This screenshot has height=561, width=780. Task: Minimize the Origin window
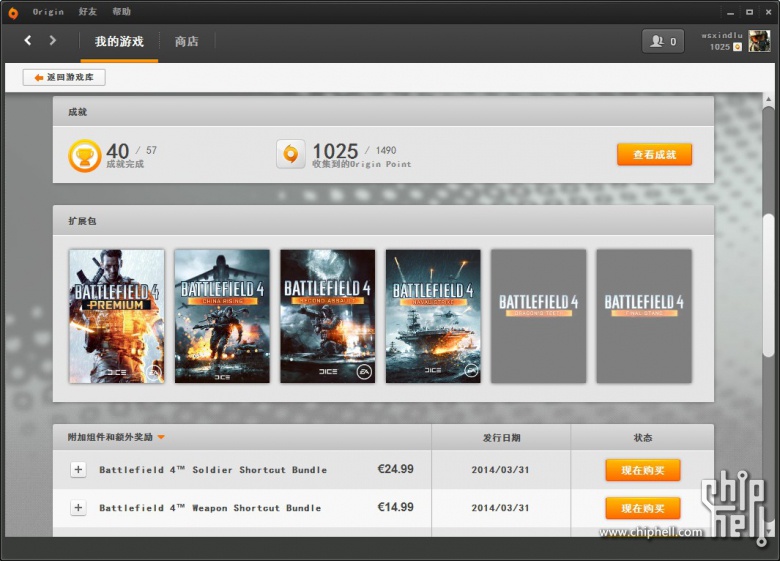(730, 12)
